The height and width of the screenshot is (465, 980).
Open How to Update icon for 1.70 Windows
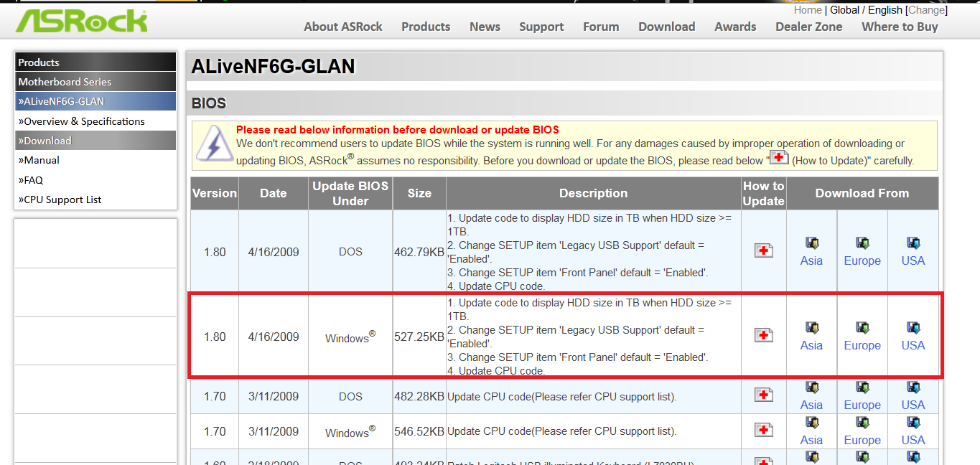(x=764, y=430)
